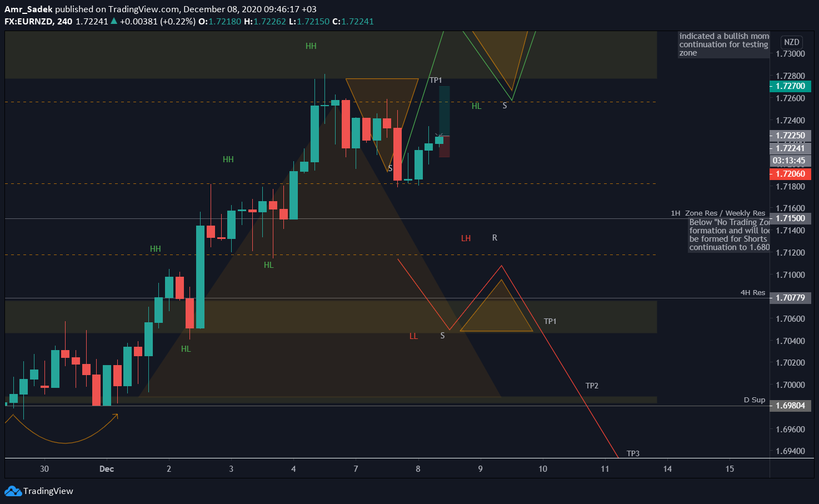Select the HL label beside 'S' at 1.726
The width and height of the screenshot is (819, 504).
[477, 106]
